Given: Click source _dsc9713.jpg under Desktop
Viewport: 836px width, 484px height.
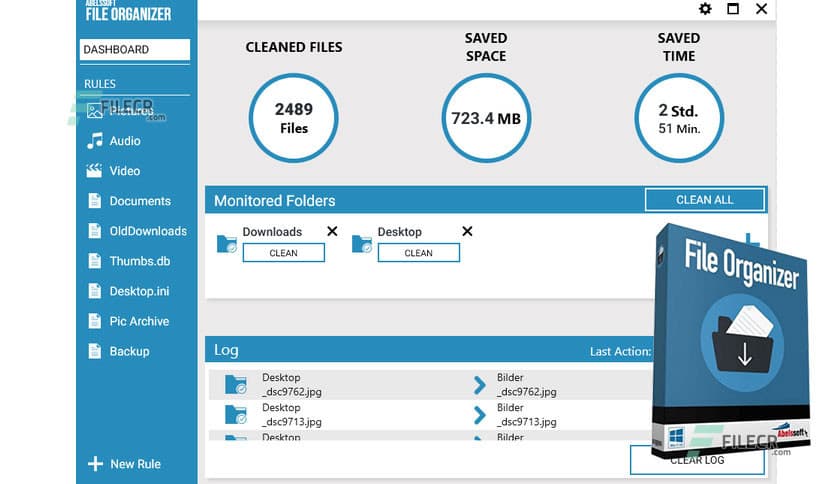Looking at the screenshot, I should pyautogui.click(x=292, y=422).
